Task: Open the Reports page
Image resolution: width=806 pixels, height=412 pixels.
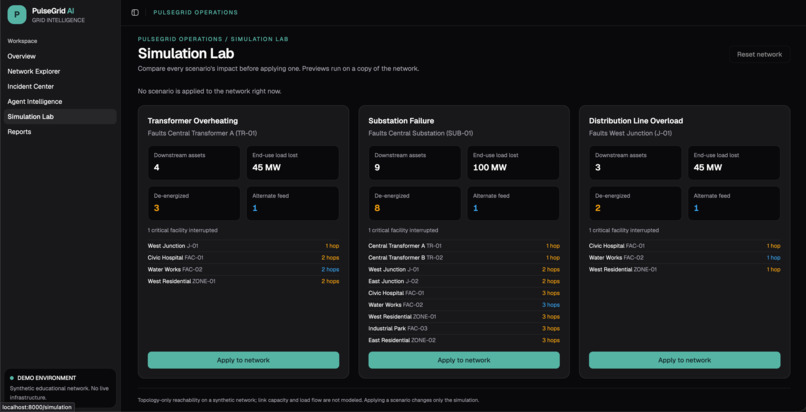Action: pos(60,132)
